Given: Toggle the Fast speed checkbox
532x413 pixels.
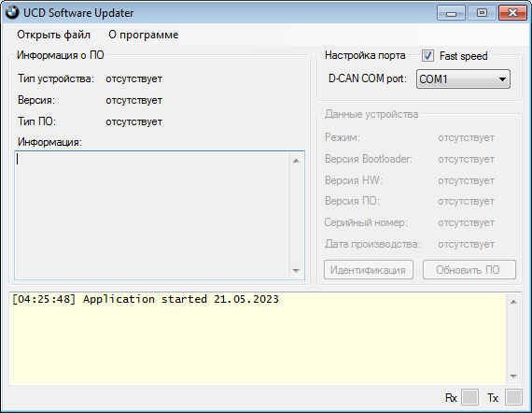Looking at the screenshot, I should click(427, 56).
